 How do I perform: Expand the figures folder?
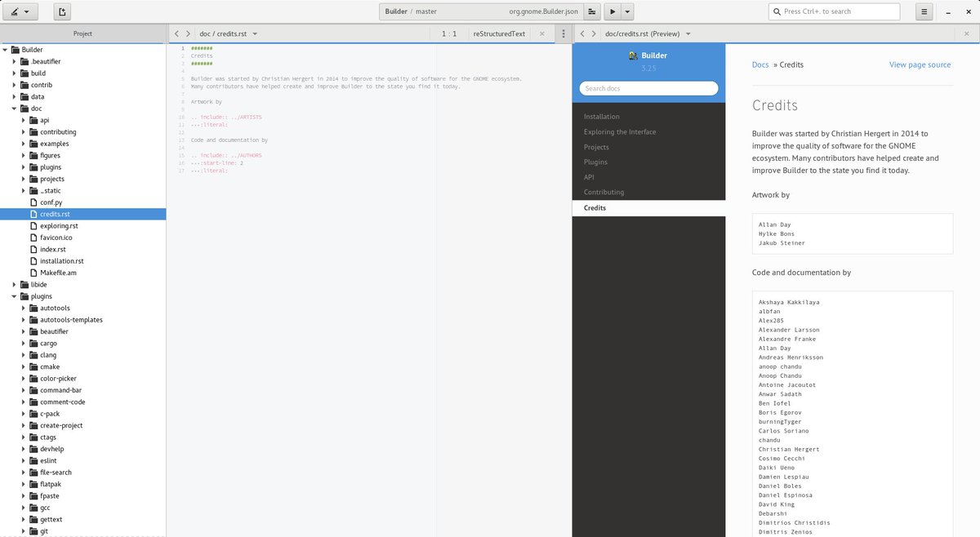pos(24,155)
